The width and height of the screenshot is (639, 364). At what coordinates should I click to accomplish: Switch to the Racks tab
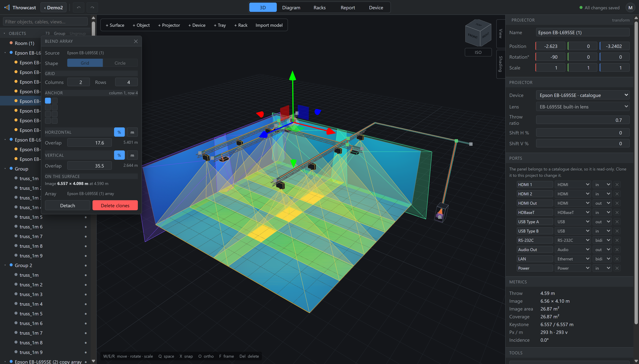[x=319, y=7]
